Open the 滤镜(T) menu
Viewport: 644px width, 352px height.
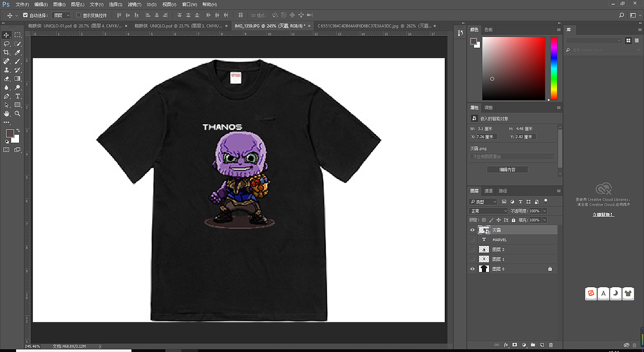pyautogui.click(x=134, y=4)
